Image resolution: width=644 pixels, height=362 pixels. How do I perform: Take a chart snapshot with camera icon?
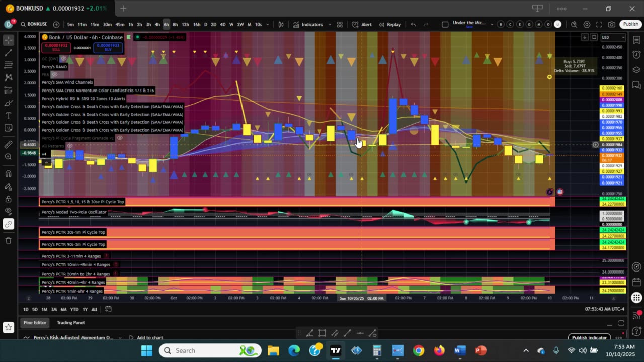coord(612,24)
